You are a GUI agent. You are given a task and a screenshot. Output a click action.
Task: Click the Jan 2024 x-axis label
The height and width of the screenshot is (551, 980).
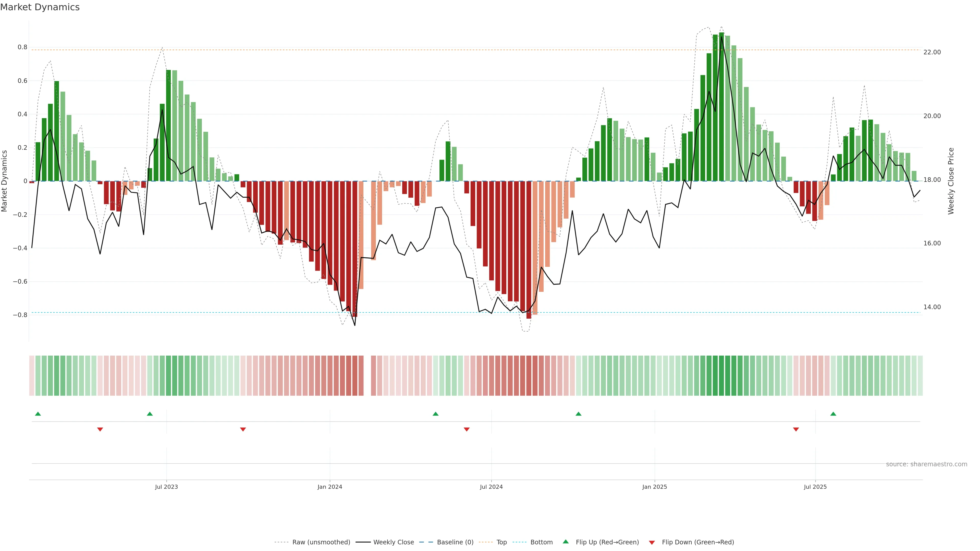(330, 487)
